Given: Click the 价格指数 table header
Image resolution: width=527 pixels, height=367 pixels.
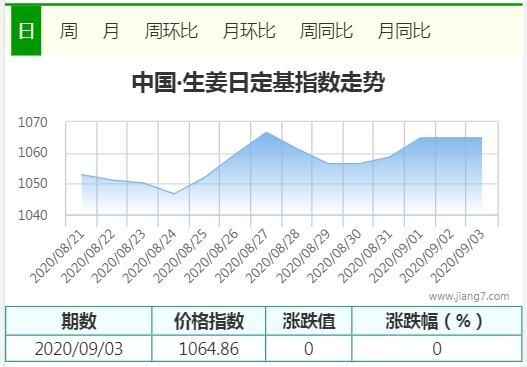Looking at the screenshot, I should (x=209, y=321).
